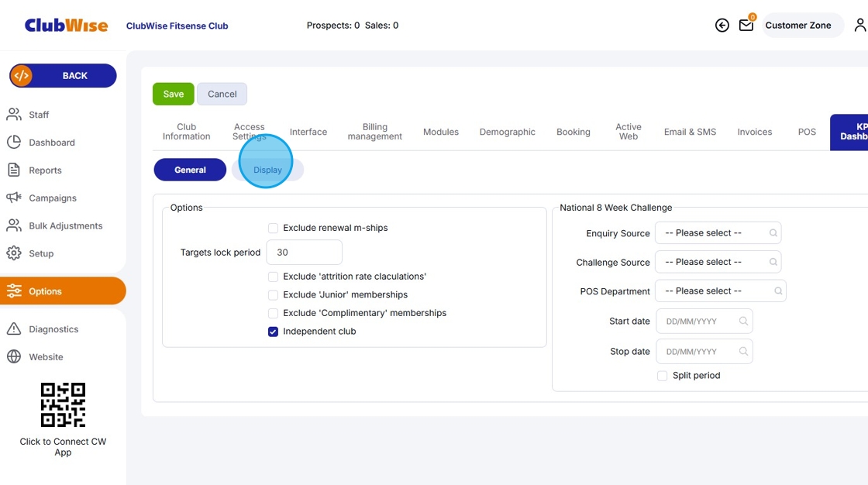The width and height of the screenshot is (868, 485).
Task: Click the Stop date calendar search icon
Action: [x=743, y=352]
